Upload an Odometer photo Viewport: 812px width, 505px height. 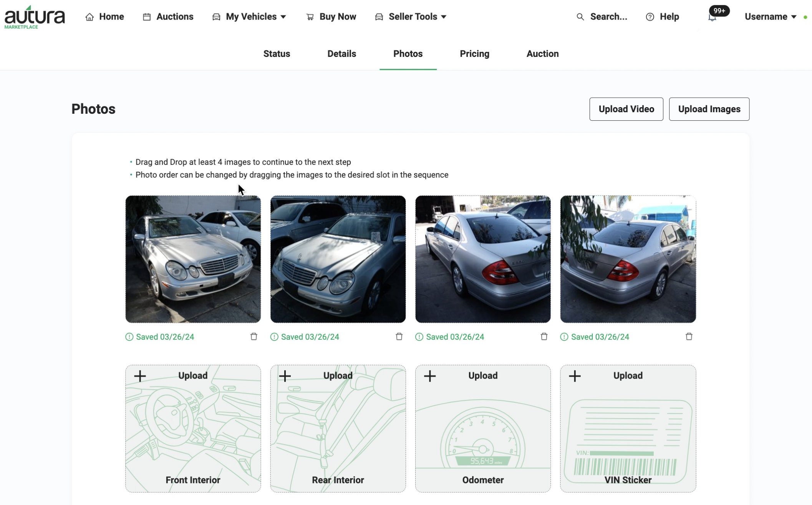(x=483, y=429)
